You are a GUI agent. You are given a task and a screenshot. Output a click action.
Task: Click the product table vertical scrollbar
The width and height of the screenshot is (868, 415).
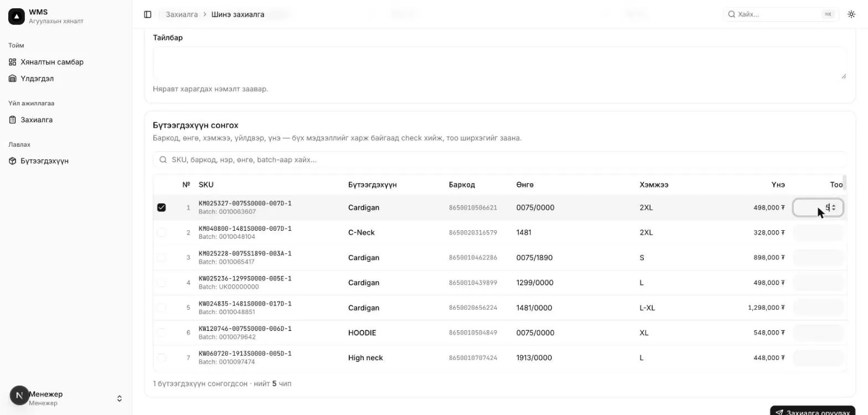click(x=844, y=183)
